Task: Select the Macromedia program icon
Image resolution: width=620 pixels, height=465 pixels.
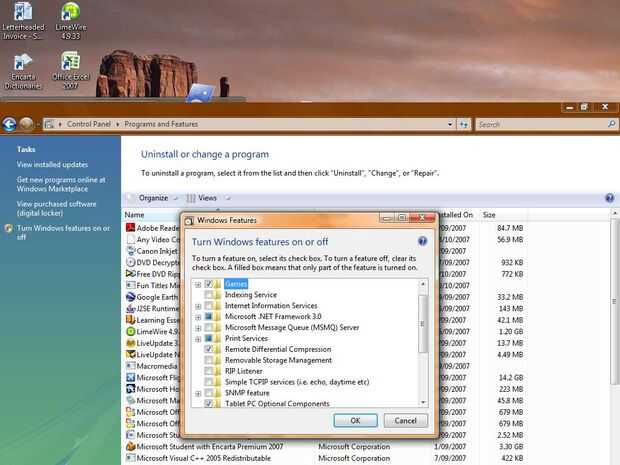Action: coord(130,366)
